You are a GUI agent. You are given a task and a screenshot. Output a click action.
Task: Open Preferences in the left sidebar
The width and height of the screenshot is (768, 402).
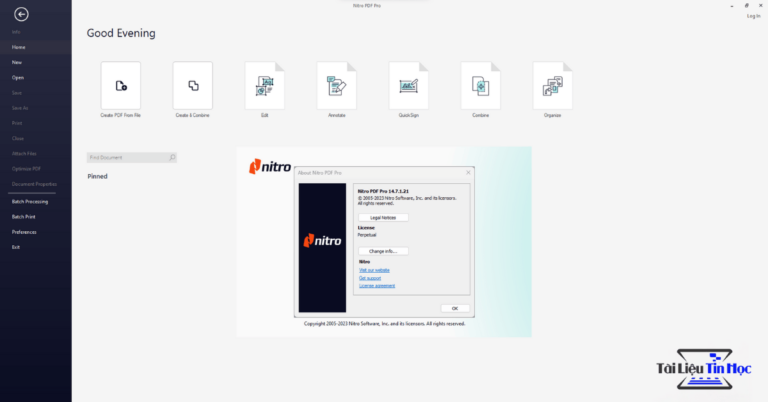coord(24,232)
